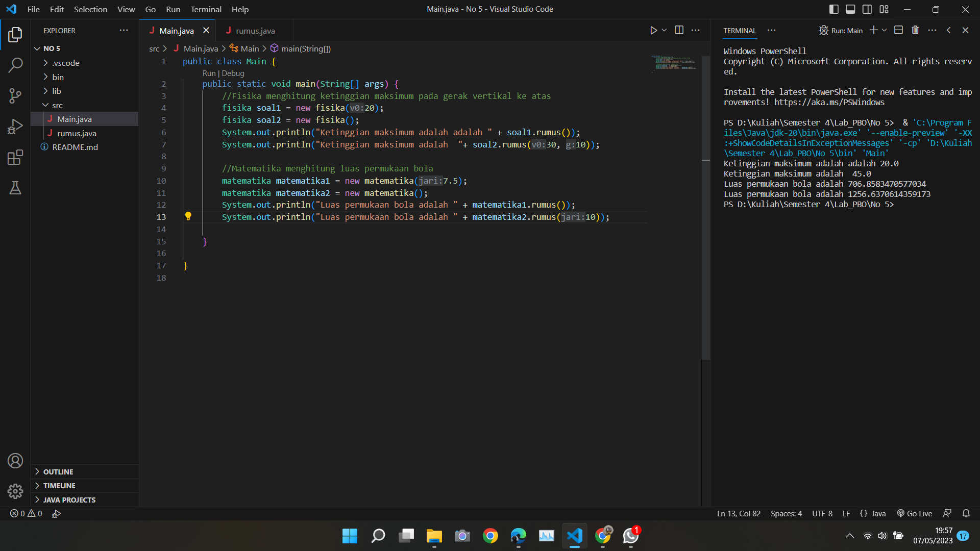This screenshot has width=980, height=551.
Task: Kill the active terminal
Action: tap(915, 30)
